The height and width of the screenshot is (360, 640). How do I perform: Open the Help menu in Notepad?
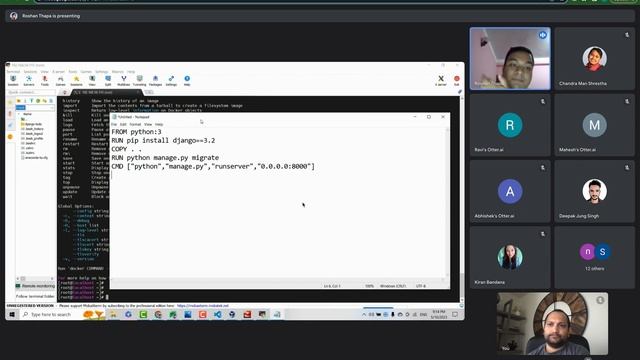tap(159, 124)
